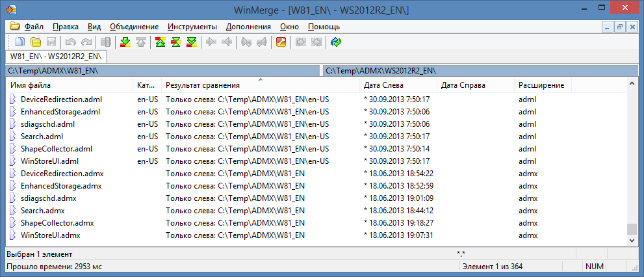Click the NUM status bar indicator
Viewport: 644px width, 277px height.
(595, 267)
